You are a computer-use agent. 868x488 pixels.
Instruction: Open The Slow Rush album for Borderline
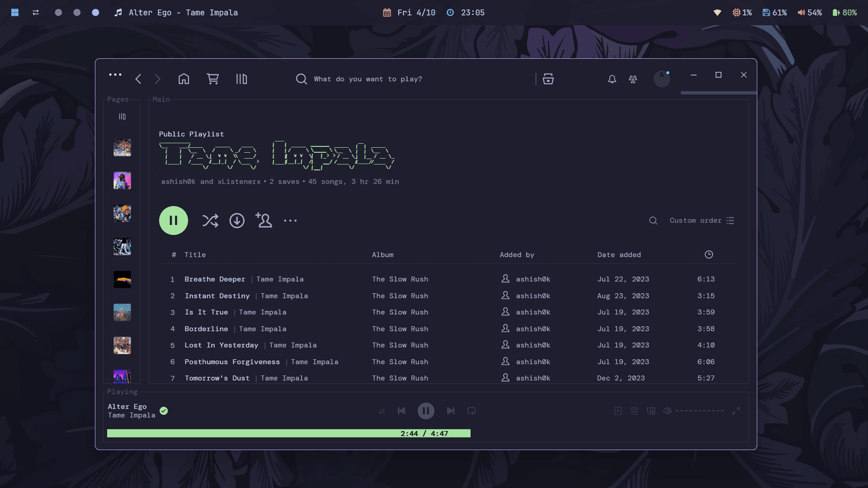(x=400, y=329)
